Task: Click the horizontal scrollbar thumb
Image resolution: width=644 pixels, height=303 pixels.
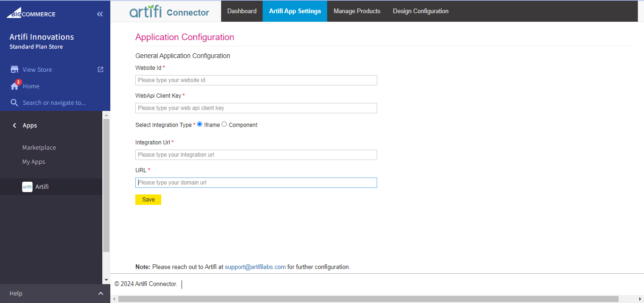Action: 368,299
